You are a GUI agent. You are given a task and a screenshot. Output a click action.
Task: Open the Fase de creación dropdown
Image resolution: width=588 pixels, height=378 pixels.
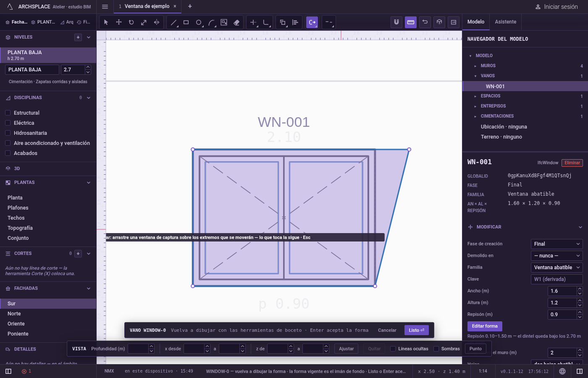click(557, 244)
